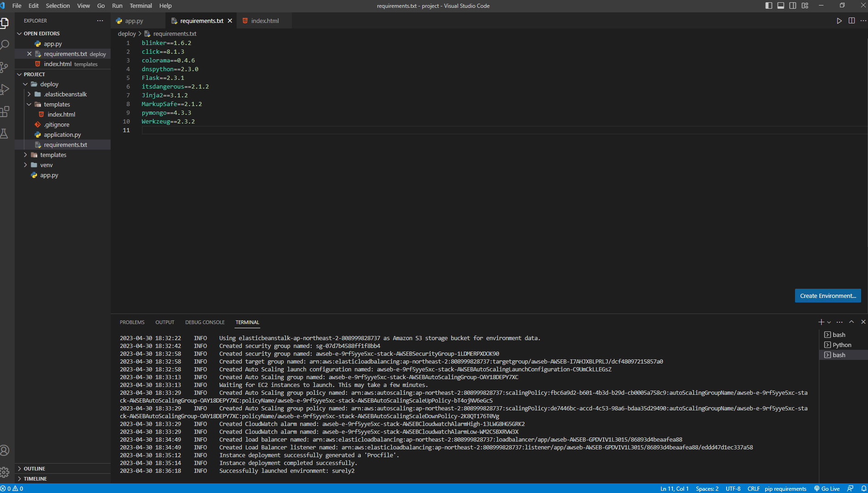Open the Search view icon
The width and height of the screenshot is (868, 493).
pos(5,45)
